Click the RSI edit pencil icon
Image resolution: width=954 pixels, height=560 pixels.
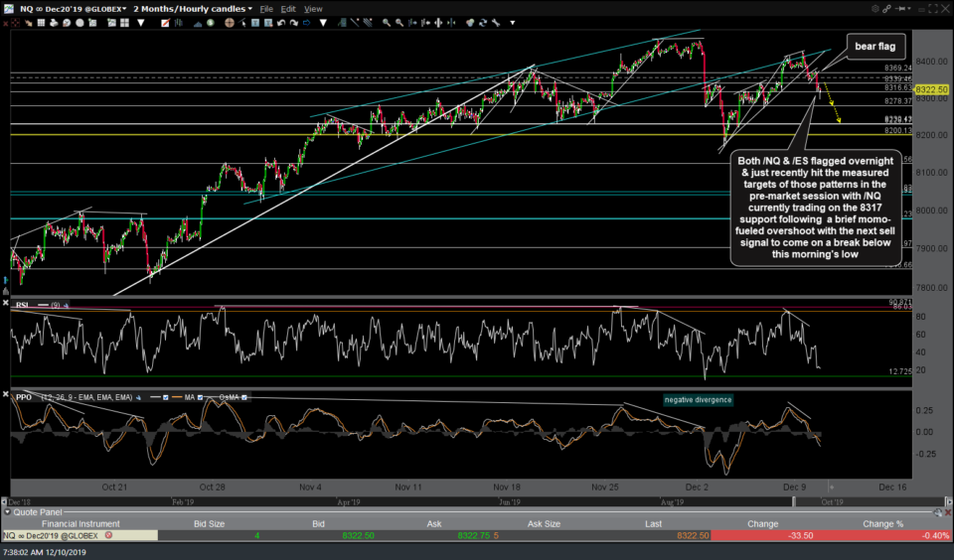click(x=66, y=305)
